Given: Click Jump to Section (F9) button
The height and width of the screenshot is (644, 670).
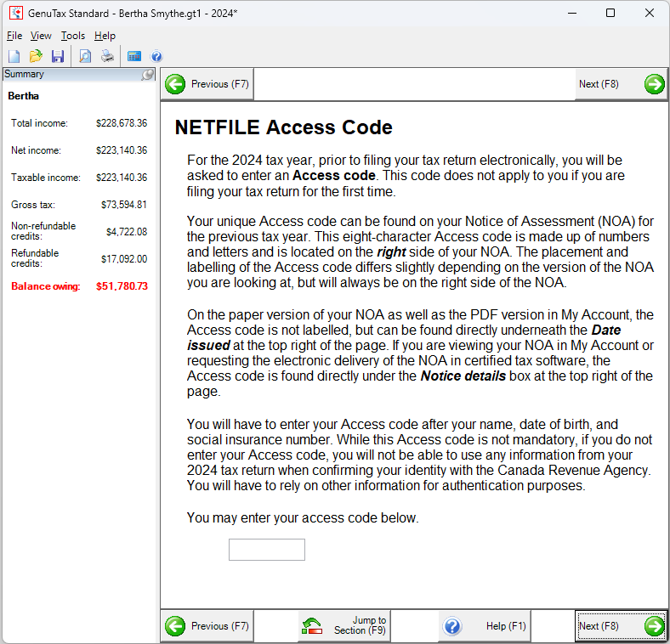Looking at the screenshot, I should pos(344,626).
